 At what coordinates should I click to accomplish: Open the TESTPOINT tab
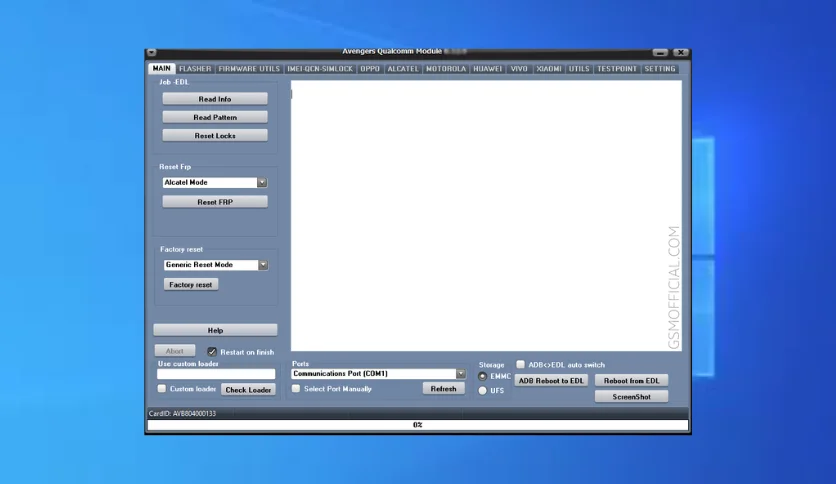[617, 69]
